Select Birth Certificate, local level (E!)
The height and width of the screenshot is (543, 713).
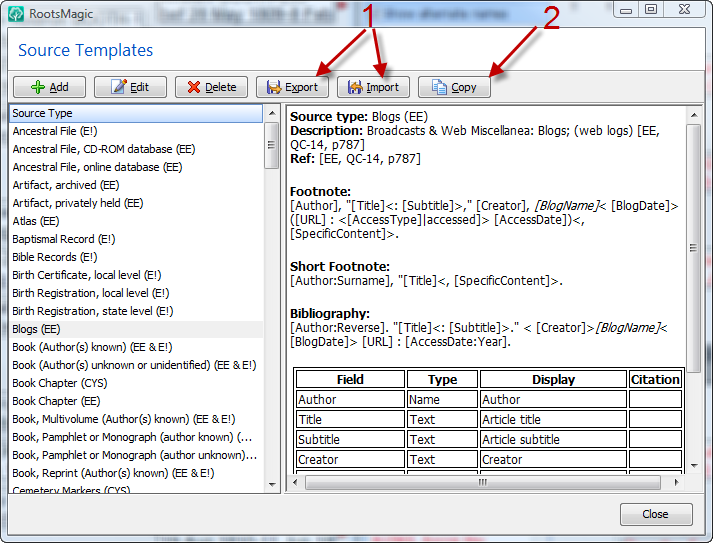click(136, 275)
